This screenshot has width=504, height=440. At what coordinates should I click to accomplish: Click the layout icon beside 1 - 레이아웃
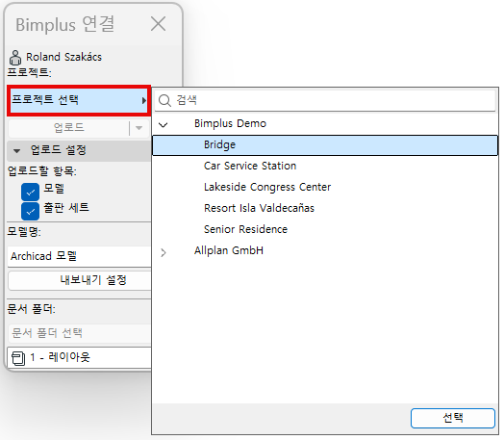pos(18,358)
